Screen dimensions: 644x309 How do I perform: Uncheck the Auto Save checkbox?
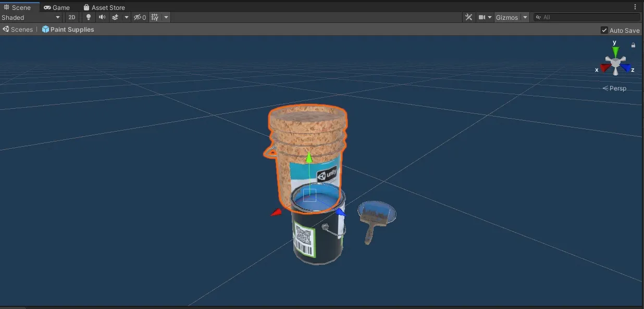coord(604,30)
